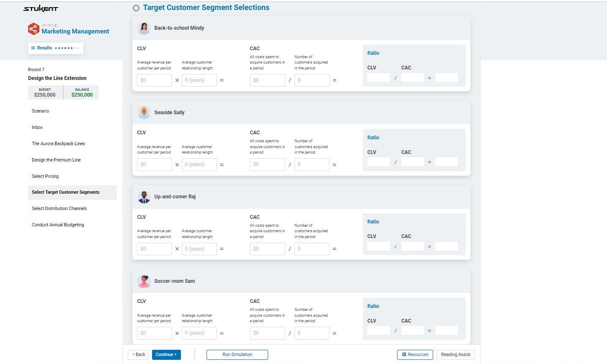Select the Target Customer Segment Selections radio button

point(136,8)
